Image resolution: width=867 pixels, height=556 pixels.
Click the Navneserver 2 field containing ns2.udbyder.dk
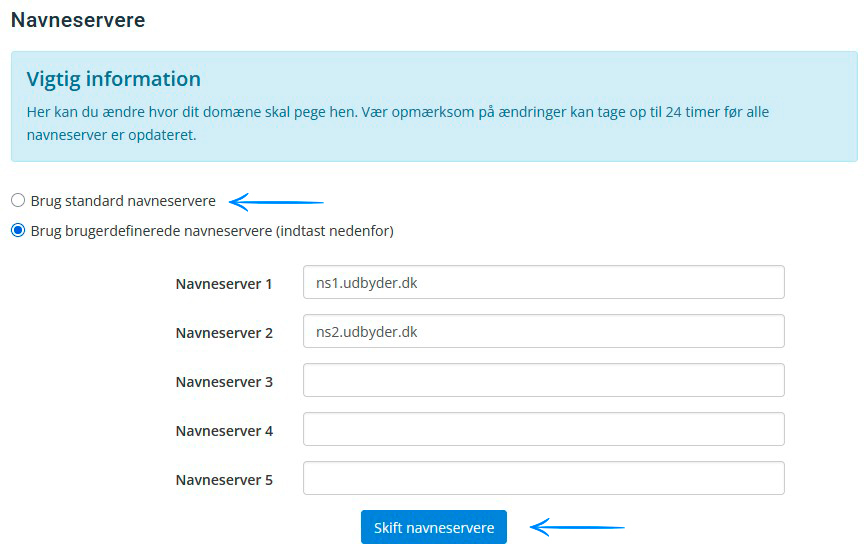click(543, 332)
